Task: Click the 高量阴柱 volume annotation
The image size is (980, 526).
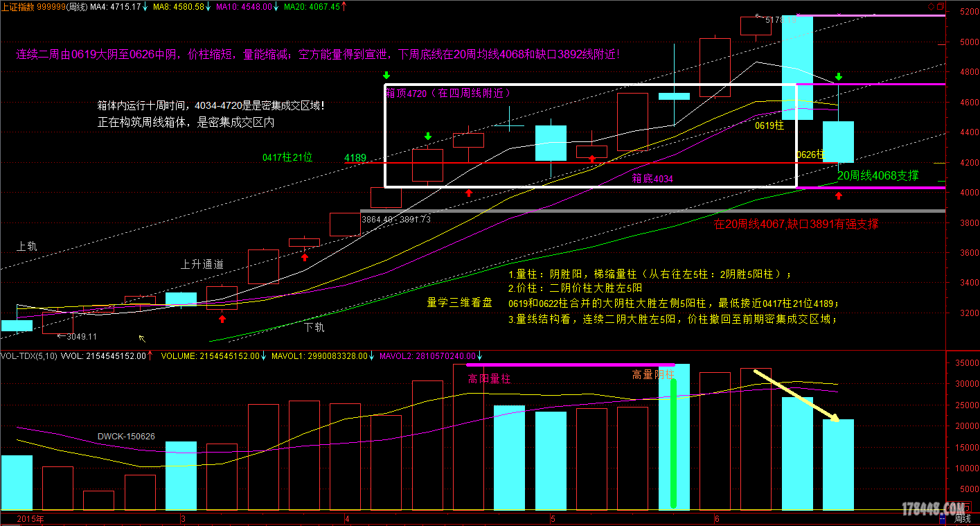Action: click(652, 375)
